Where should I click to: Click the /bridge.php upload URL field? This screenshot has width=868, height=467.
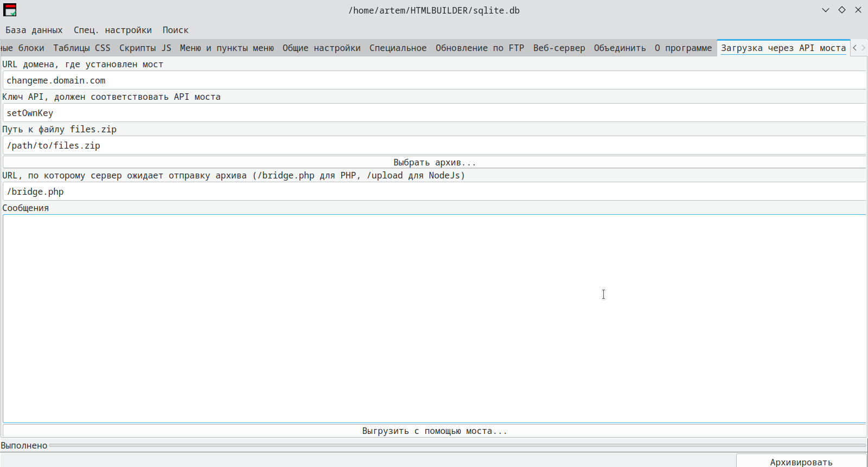[x=435, y=191]
